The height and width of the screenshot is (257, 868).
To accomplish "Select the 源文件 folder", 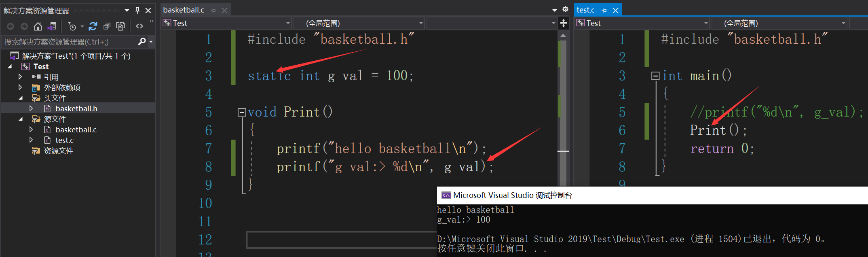I will (55, 119).
